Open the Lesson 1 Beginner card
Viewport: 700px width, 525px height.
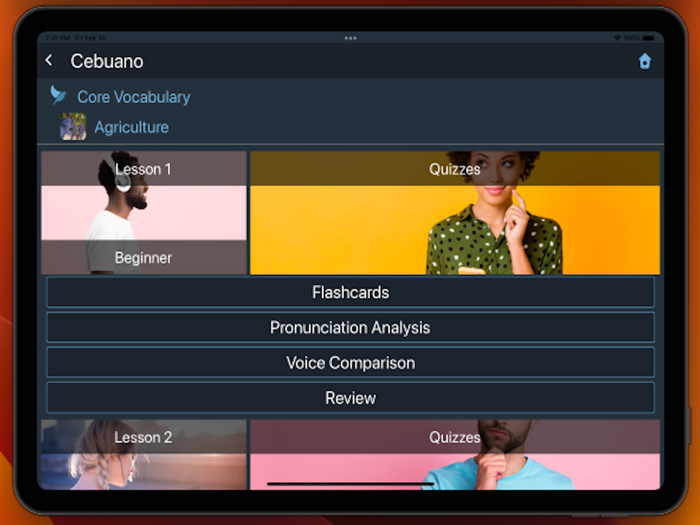point(144,212)
